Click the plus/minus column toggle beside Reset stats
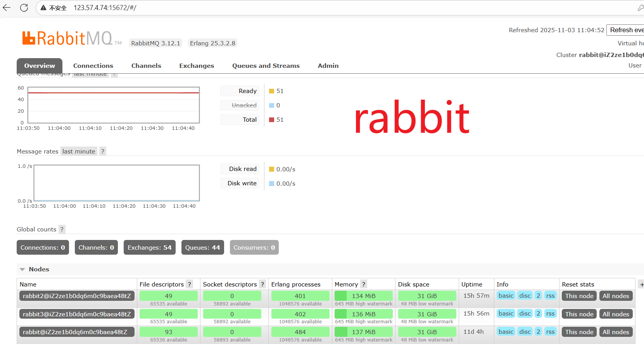This screenshot has height=345, width=644. coord(641,285)
